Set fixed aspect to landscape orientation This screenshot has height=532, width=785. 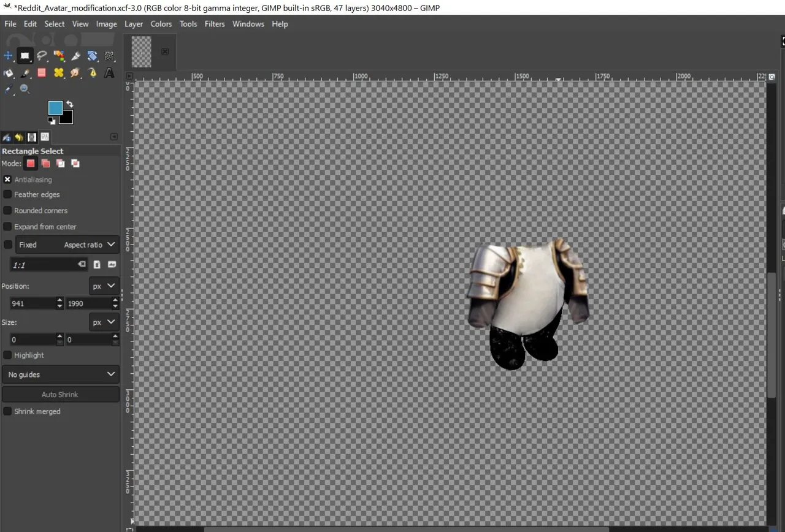pos(112,264)
